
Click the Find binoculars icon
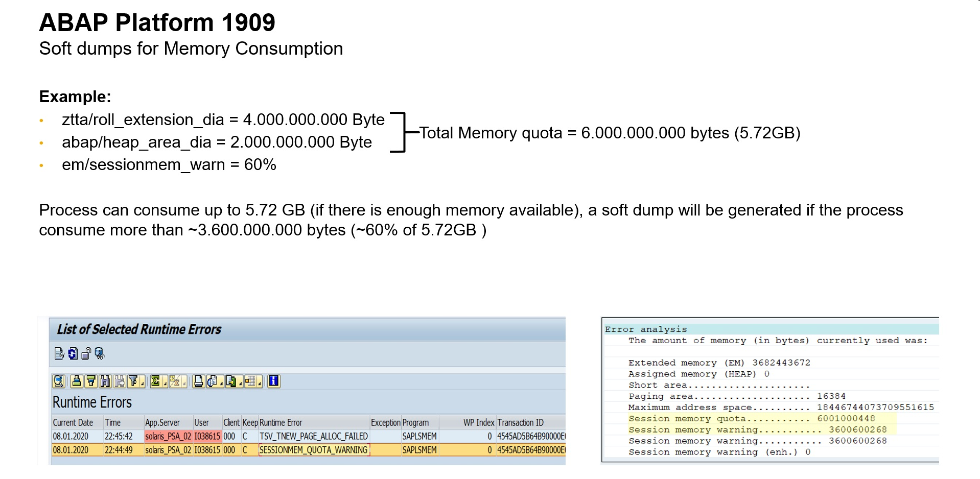click(x=105, y=381)
